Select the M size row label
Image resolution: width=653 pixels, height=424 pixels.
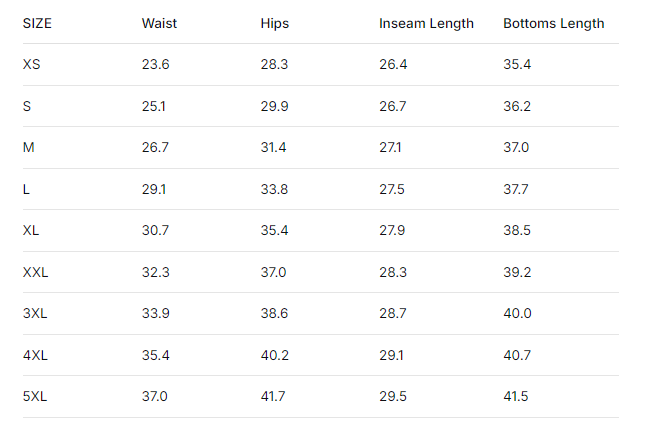click(x=28, y=148)
